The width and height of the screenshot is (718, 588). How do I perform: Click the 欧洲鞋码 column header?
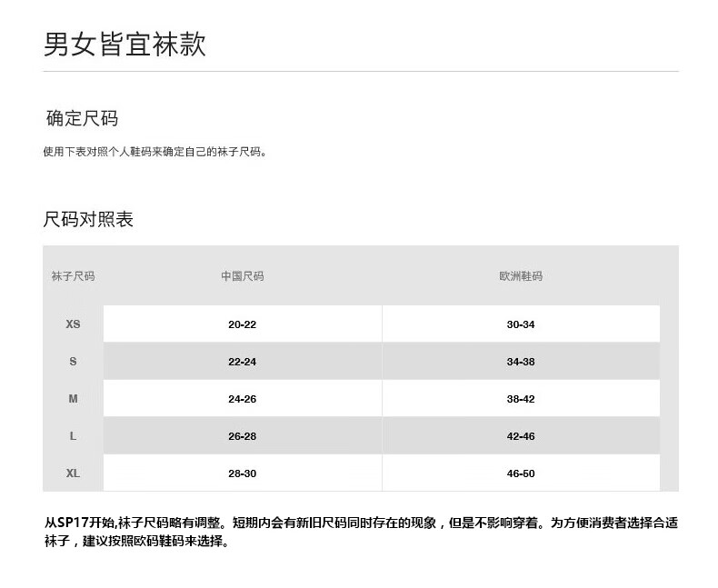click(520, 275)
